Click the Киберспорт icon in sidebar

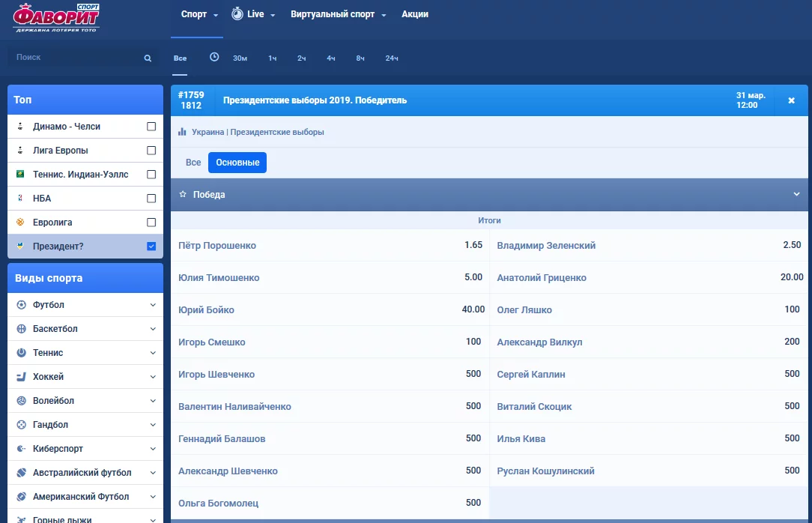point(21,449)
